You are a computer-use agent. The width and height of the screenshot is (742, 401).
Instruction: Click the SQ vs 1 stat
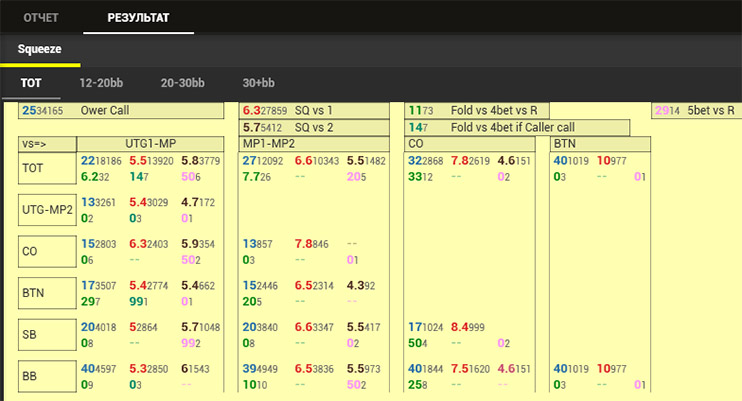click(314, 110)
